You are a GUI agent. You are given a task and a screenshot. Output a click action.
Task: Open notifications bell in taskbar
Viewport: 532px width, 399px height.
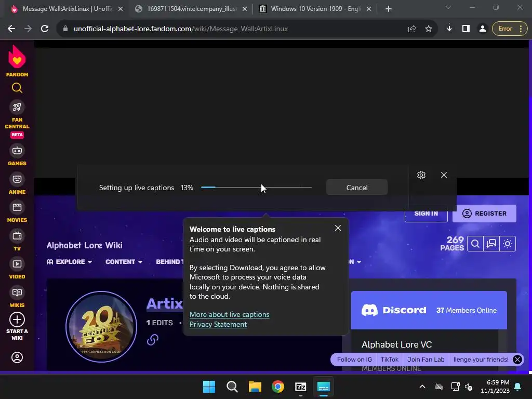point(518,387)
